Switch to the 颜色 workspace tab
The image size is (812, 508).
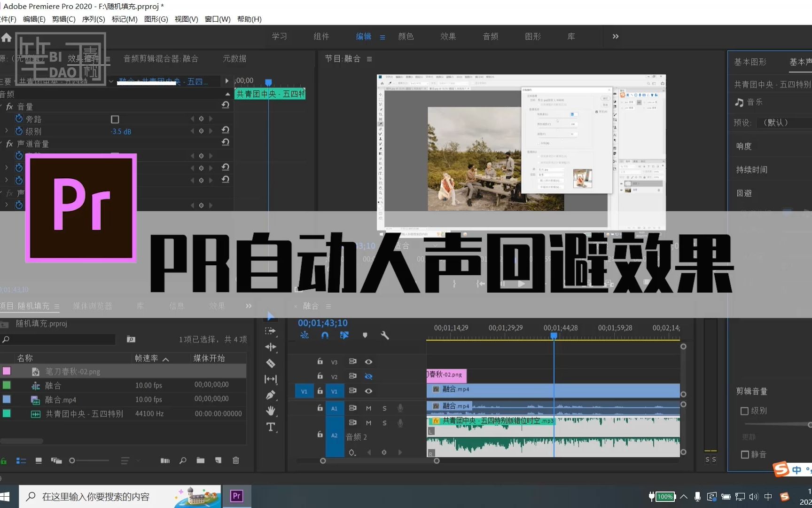click(x=406, y=36)
